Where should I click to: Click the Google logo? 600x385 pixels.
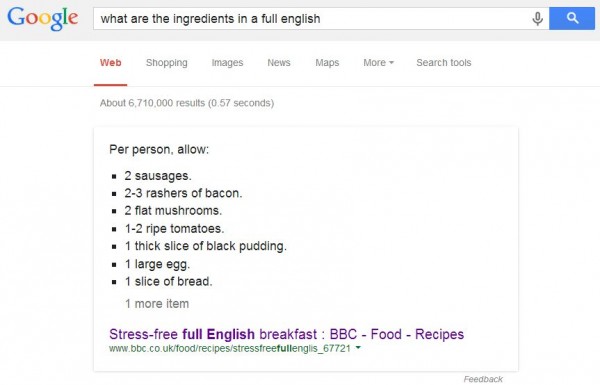[42, 19]
